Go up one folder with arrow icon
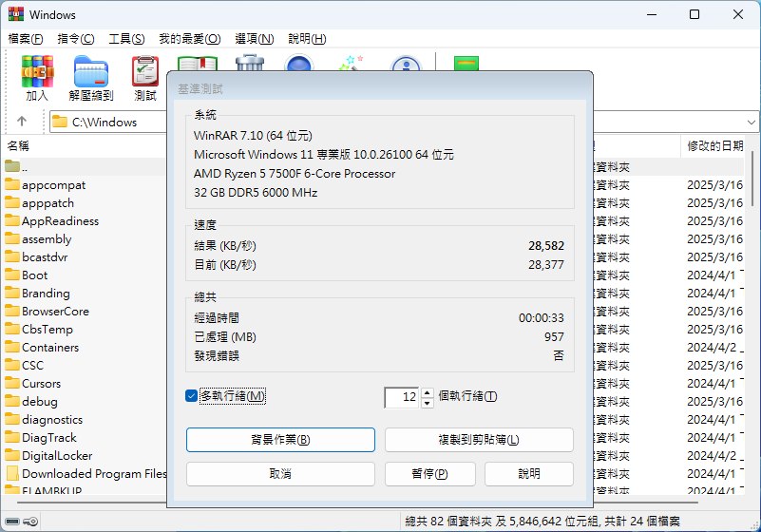The width and height of the screenshot is (761, 532). [x=22, y=122]
